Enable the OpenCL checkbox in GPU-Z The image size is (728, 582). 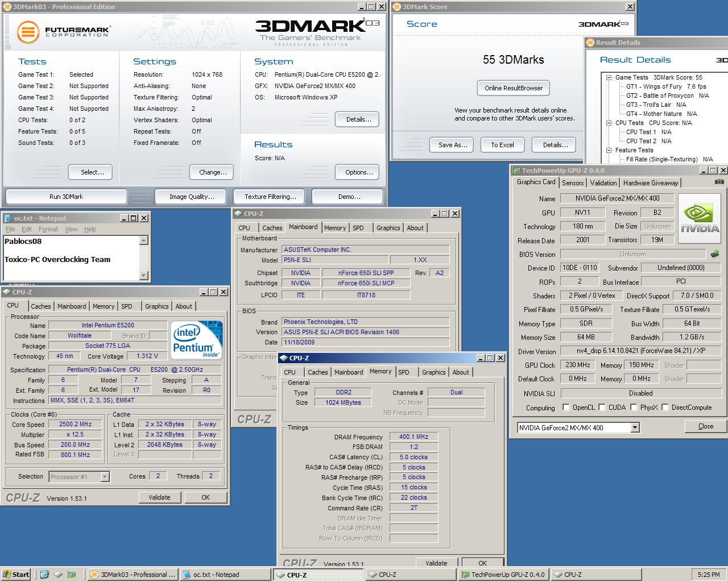point(566,408)
